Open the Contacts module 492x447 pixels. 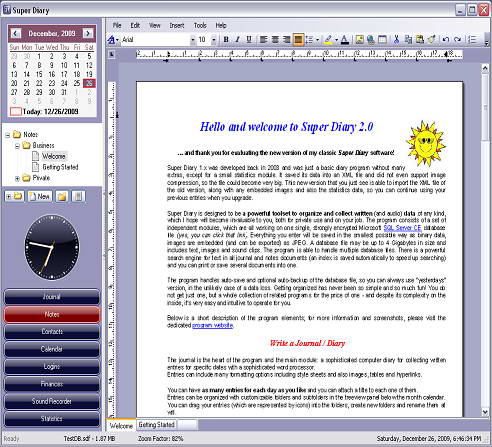[52, 332]
